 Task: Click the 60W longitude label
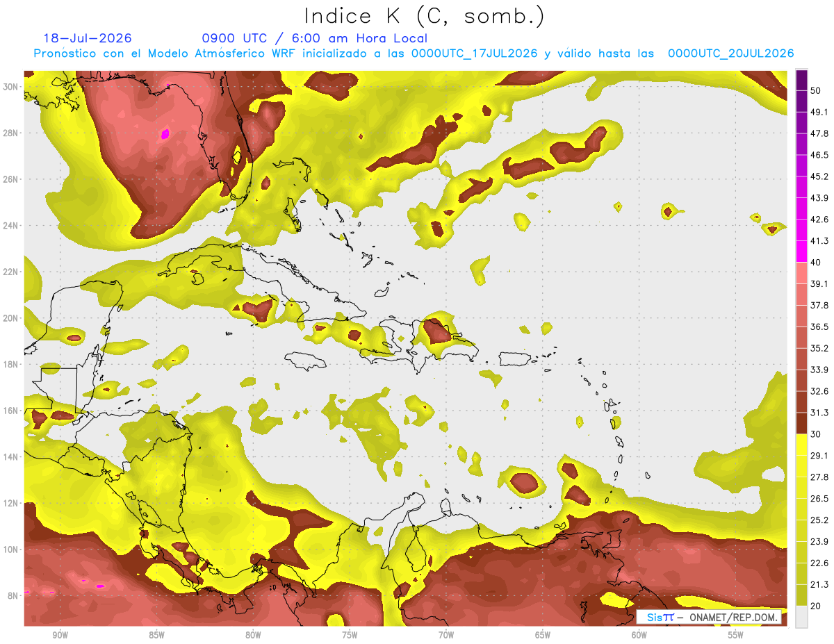pos(639,635)
